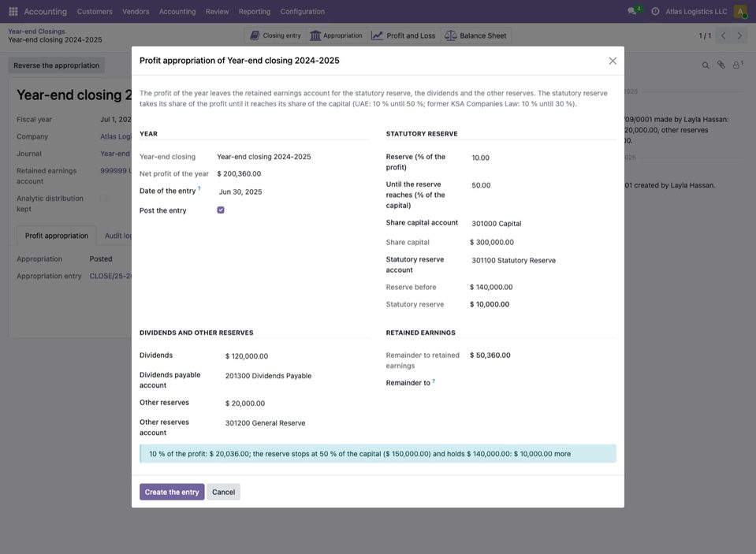Click the Reserve before value $ 140,000.00
756x554 pixels.
click(x=491, y=287)
